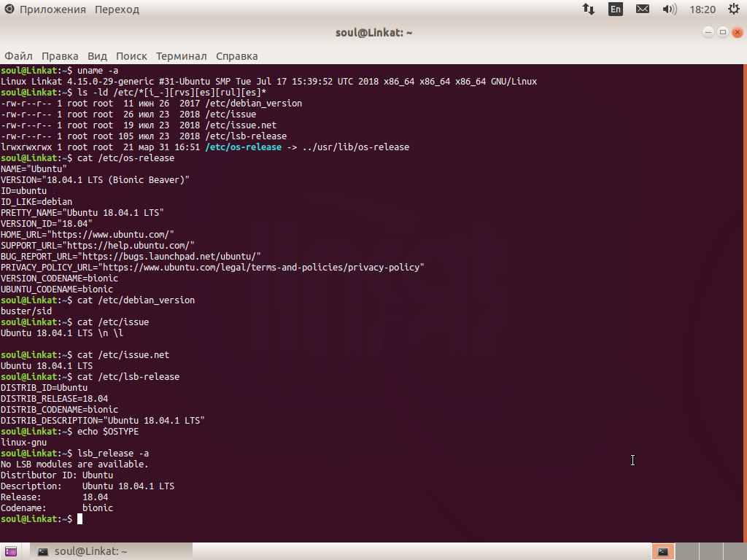Open the Переход places menu
This screenshot has height=560, width=747.
coord(117,9)
